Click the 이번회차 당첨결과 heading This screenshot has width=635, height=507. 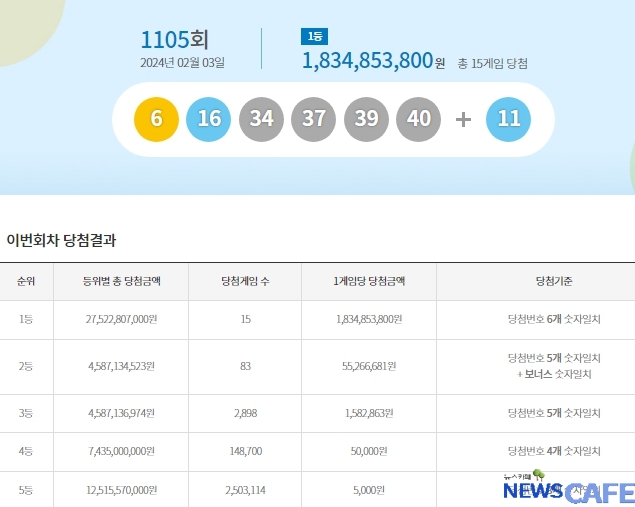coord(62,240)
